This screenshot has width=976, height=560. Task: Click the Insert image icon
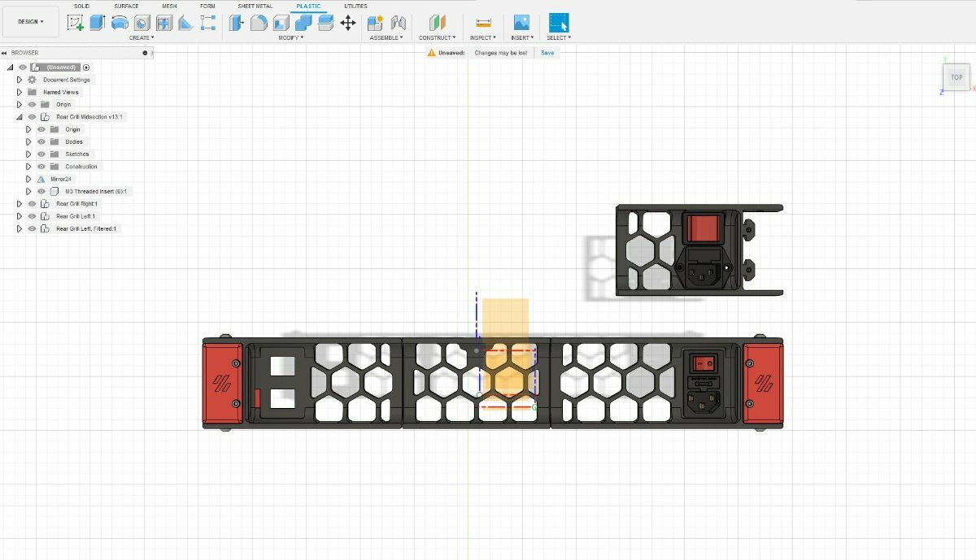(x=521, y=23)
